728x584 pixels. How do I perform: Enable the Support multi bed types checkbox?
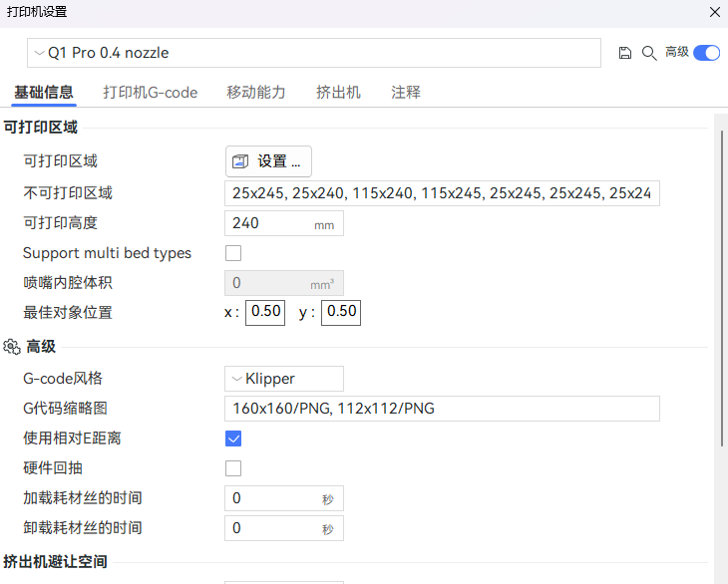(233, 253)
